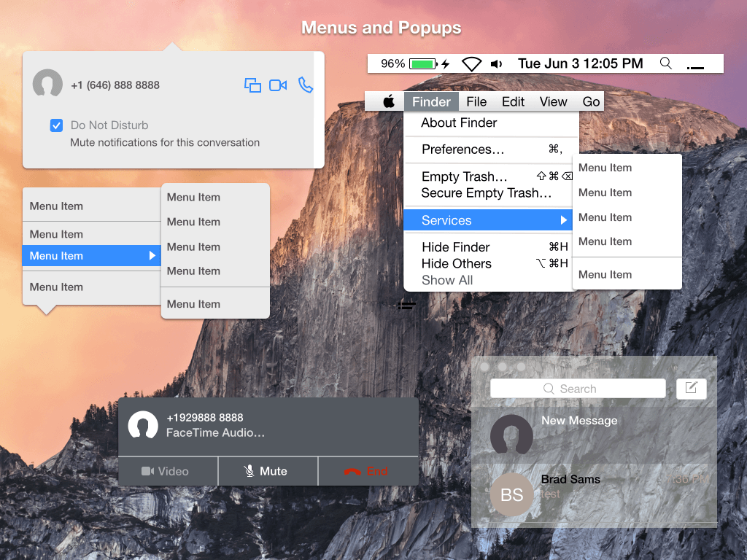This screenshot has width=747, height=560.
Task: Open the New Message conversation
Action: (x=594, y=435)
